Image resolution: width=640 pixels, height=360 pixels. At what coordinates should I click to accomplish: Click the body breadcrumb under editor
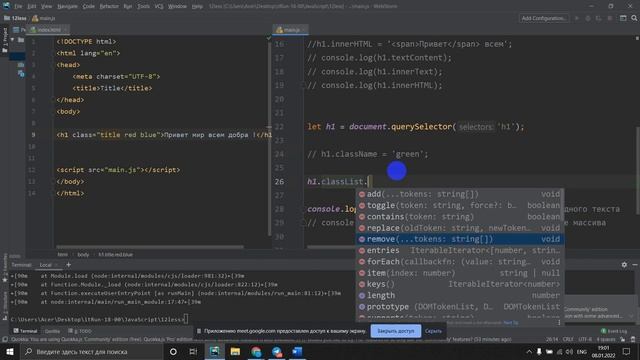pyautogui.click(x=83, y=254)
